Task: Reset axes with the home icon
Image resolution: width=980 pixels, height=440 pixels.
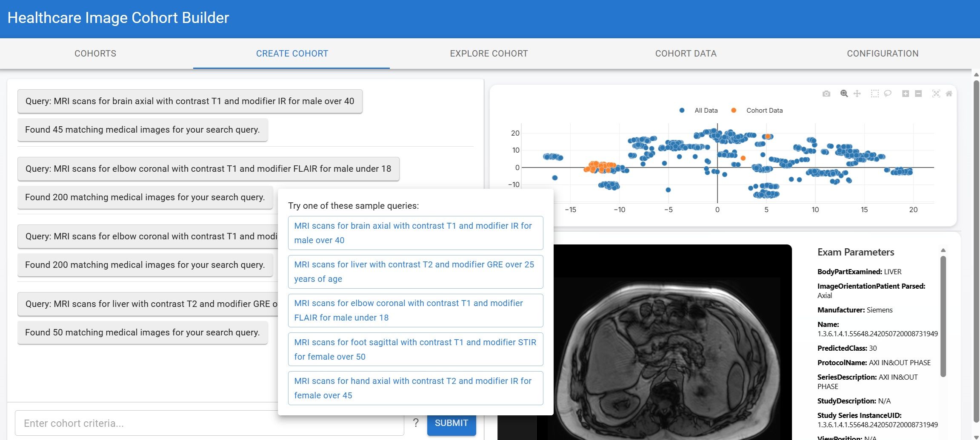Action: click(x=949, y=94)
